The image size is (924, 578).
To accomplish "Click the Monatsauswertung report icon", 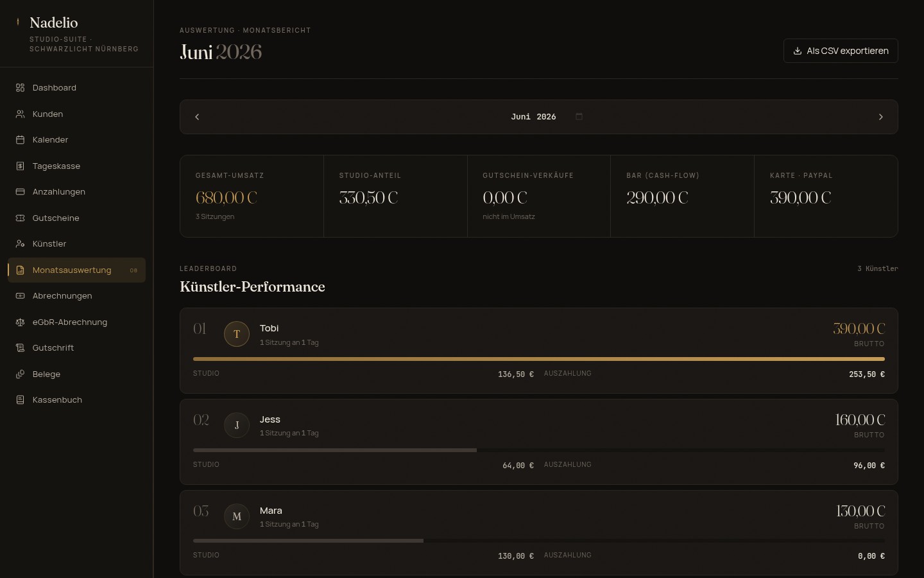I will point(20,270).
